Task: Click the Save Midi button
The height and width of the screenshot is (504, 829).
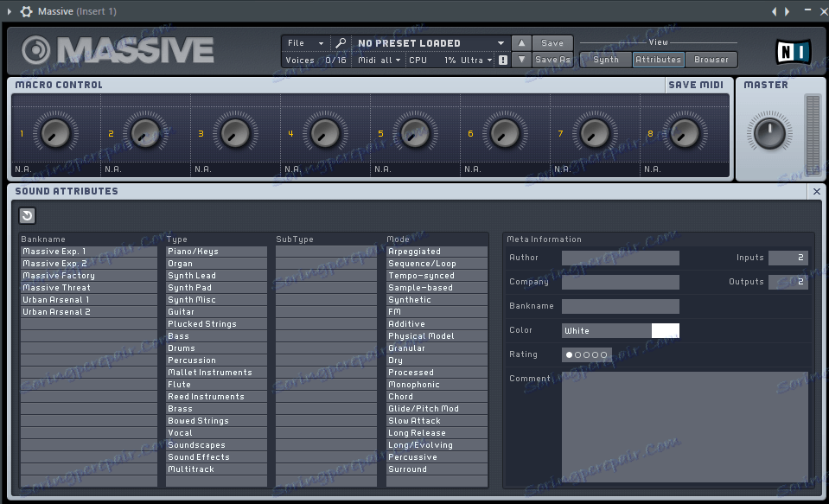Action: click(696, 85)
